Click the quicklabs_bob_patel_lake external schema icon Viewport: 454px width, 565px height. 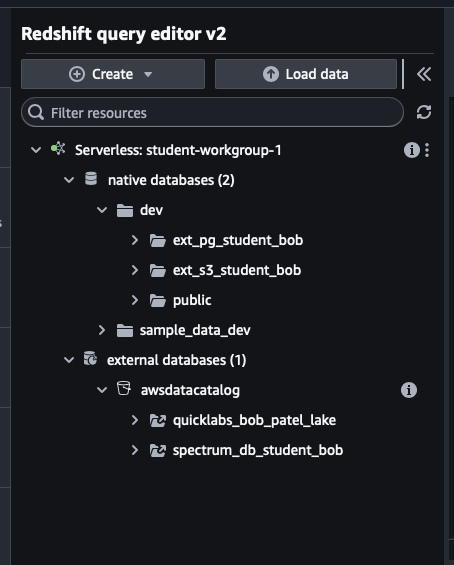pyautogui.click(x=158, y=420)
